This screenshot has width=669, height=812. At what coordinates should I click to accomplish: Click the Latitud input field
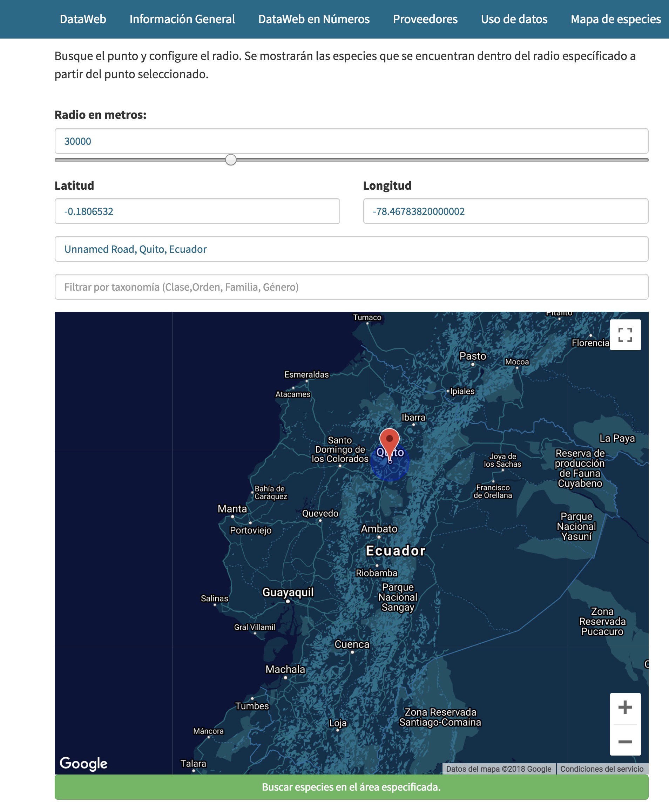coord(197,211)
